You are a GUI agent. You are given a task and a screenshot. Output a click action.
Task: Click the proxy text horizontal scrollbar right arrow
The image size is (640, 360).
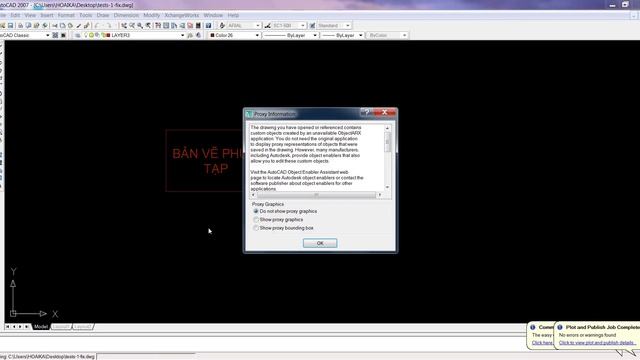[380, 195]
